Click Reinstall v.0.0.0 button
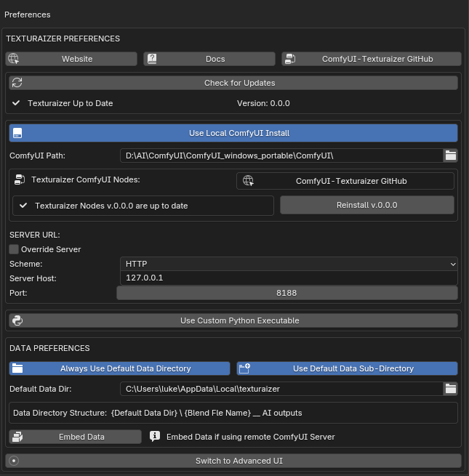This screenshot has width=469, height=476. tap(367, 205)
